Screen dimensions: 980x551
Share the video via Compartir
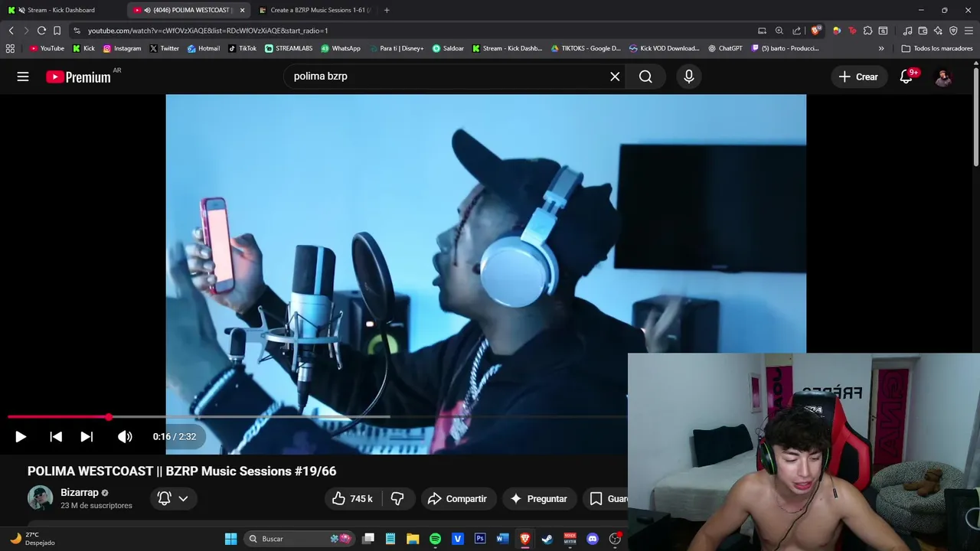tap(458, 499)
